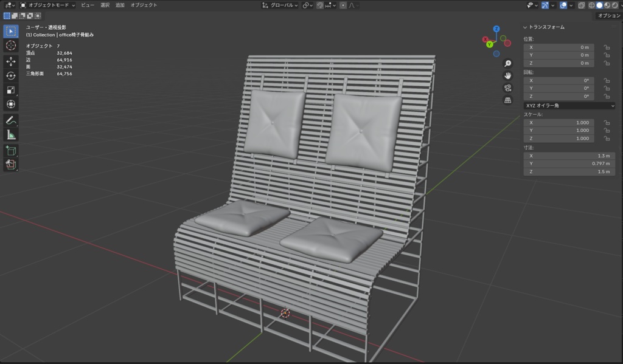623x364 pixels.
Task: Open the XYZ オイラー角 rotation mode dropdown
Action: coord(569,106)
